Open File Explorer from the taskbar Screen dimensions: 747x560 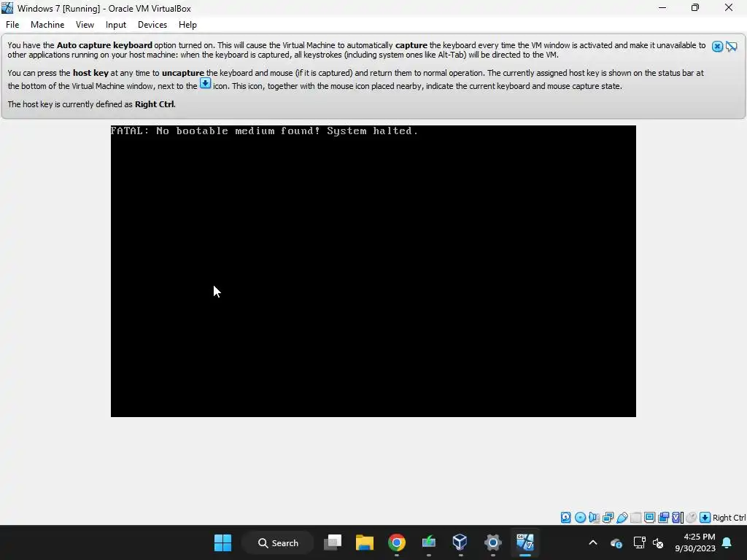coord(365,542)
